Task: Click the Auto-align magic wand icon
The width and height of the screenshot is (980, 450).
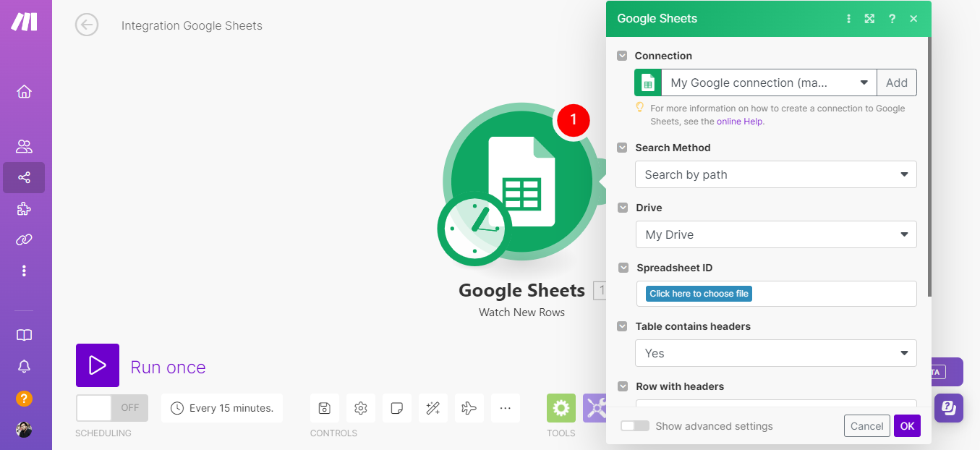Action: click(433, 408)
